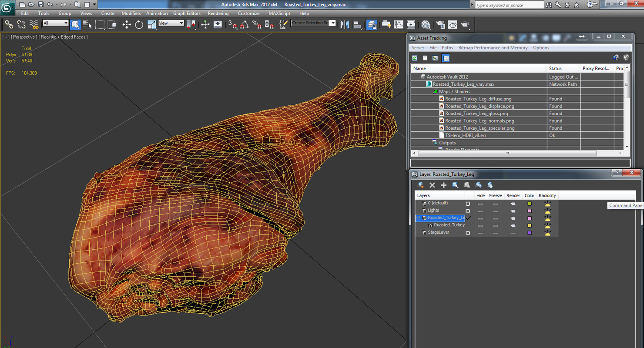Click the Align tool icon
The width and height of the screenshot is (644, 348).
point(357,24)
